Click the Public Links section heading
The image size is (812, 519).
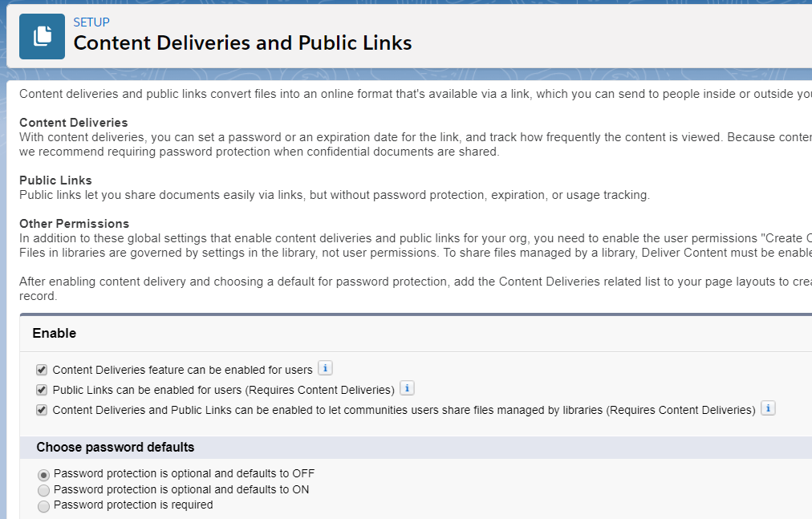55,180
